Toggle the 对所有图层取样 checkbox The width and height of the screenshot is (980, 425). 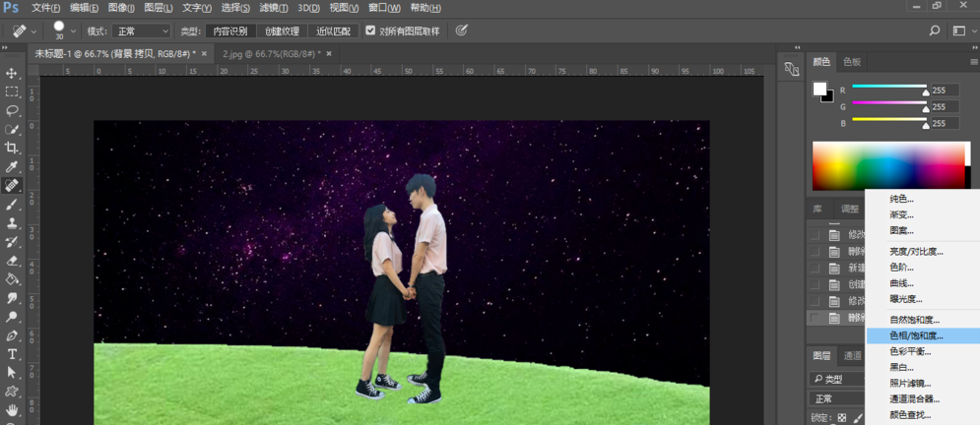point(370,30)
